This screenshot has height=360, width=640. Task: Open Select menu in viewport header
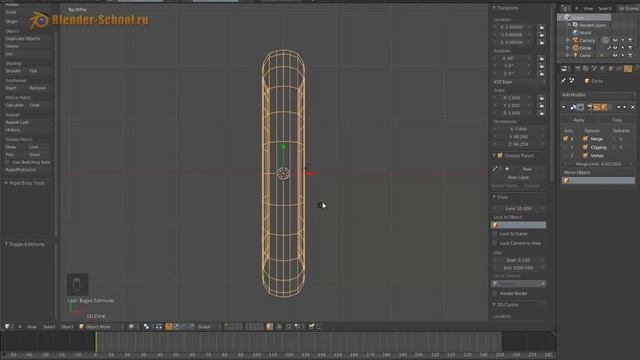tap(49, 327)
